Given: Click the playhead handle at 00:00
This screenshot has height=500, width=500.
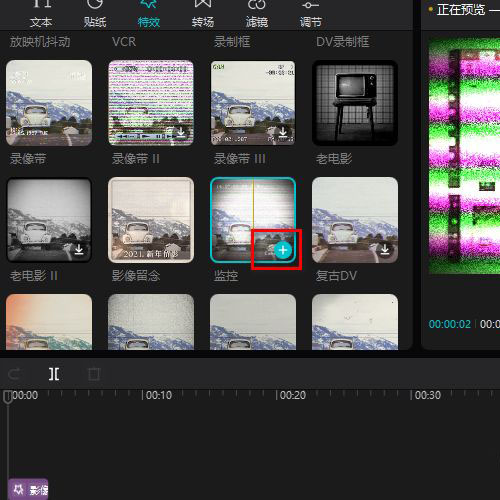Looking at the screenshot, I should pyautogui.click(x=8, y=397).
